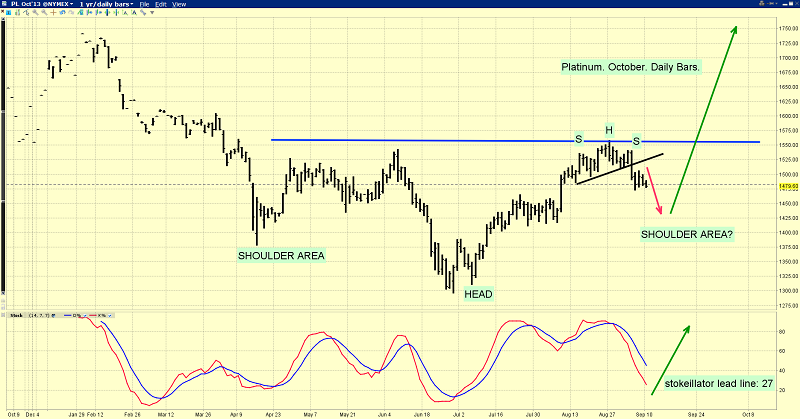
Task: Click the second magnifier zoom icon
Action: pyautogui.click(x=44, y=12)
